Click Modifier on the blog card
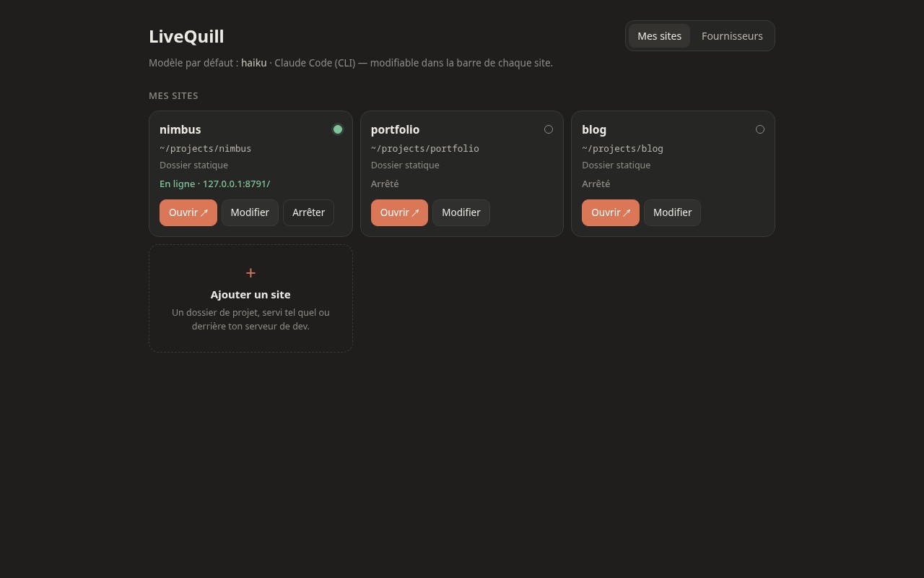This screenshot has height=578, width=924. tap(672, 212)
